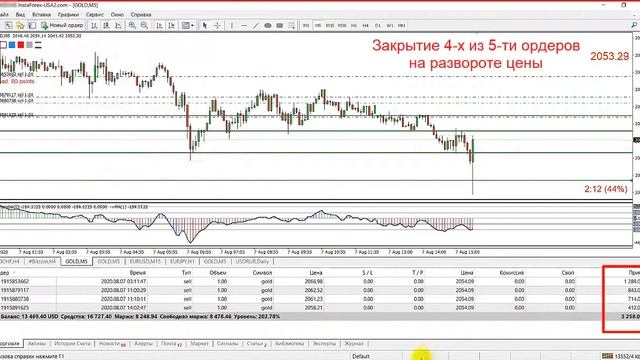Screen dimensions: 640x360
Task: Switch to the EURUSD,M15 chart tab
Action: click(x=145, y=261)
